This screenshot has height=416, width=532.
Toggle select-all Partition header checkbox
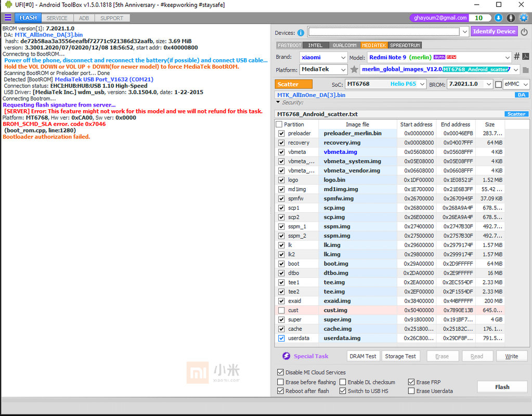click(279, 124)
